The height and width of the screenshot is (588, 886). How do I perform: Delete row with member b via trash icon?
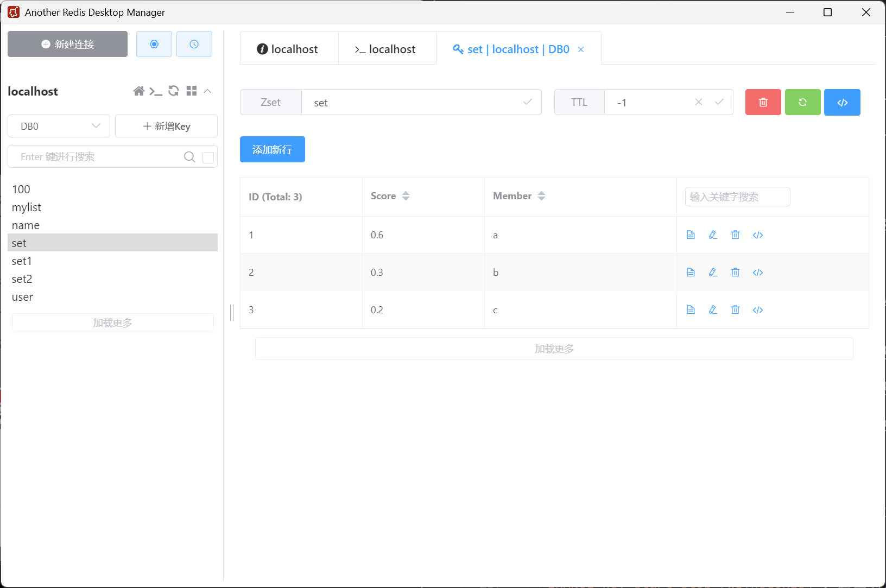(x=735, y=273)
